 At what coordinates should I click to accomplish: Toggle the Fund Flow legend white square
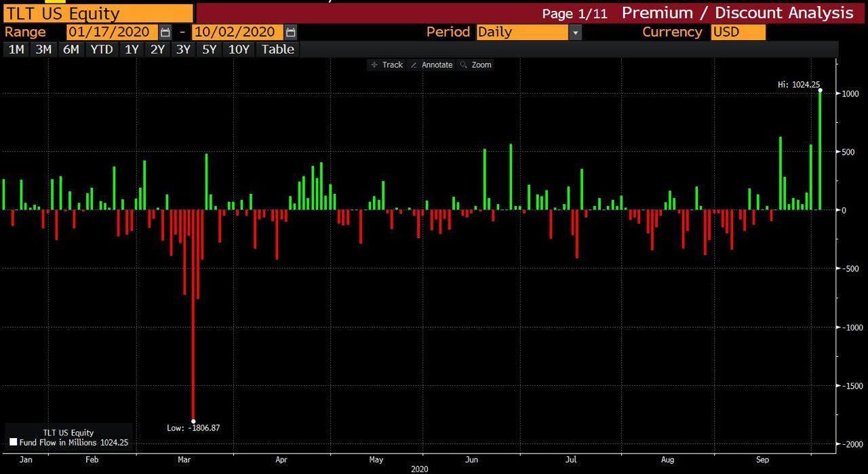(x=13, y=443)
